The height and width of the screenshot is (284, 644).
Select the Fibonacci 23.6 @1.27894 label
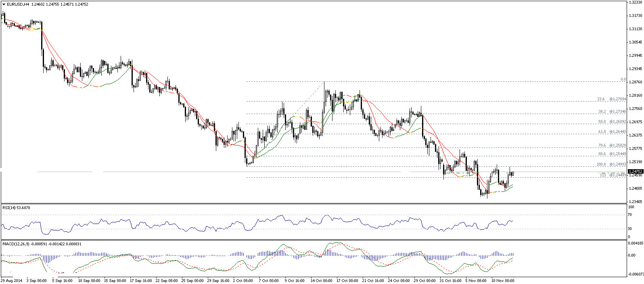[x=612, y=99]
